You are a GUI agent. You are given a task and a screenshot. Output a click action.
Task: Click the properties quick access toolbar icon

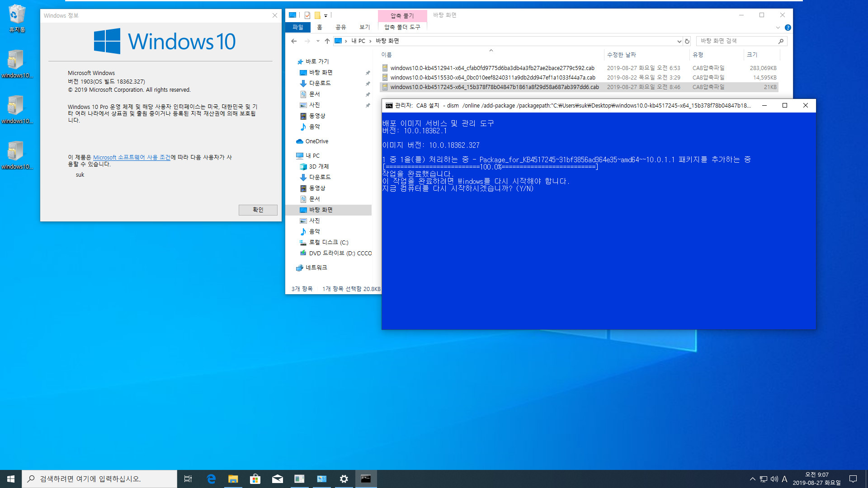tap(307, 15)
